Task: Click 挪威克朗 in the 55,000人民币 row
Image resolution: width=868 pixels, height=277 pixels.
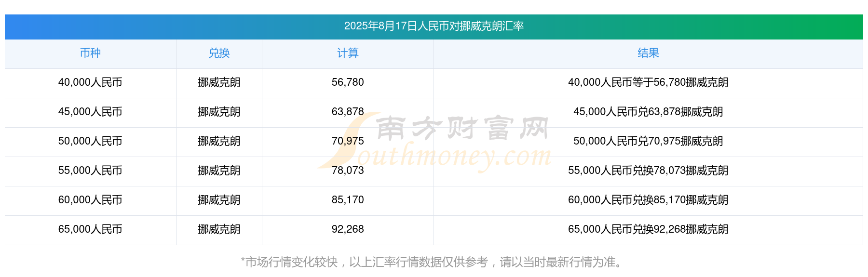Action: 219,171
